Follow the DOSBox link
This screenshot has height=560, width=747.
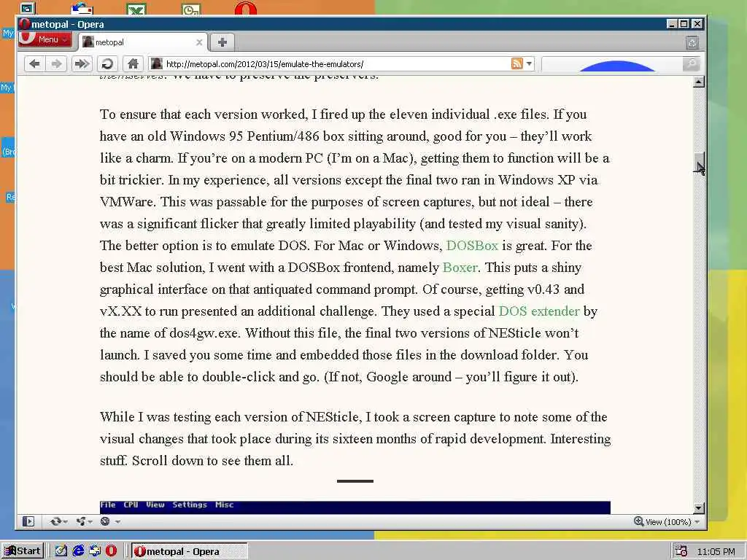pyautogui.click(x=472, y=246)
